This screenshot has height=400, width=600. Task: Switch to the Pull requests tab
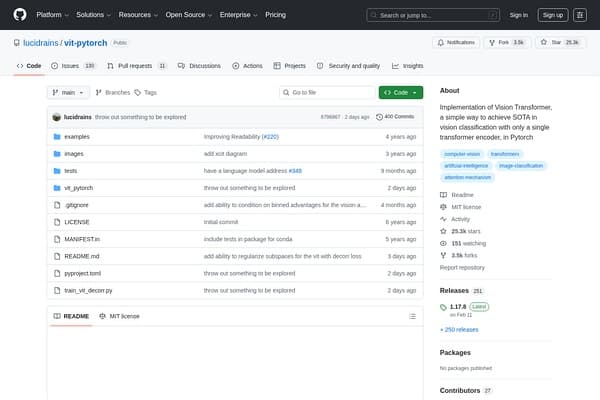137,66
